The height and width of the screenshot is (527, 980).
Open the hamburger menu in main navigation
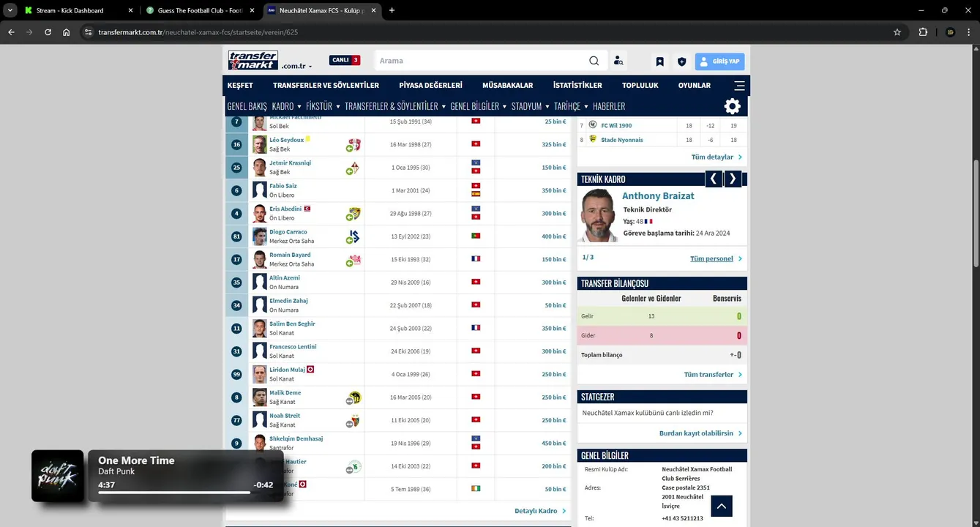pyautogui.click(x=739, y=85)
